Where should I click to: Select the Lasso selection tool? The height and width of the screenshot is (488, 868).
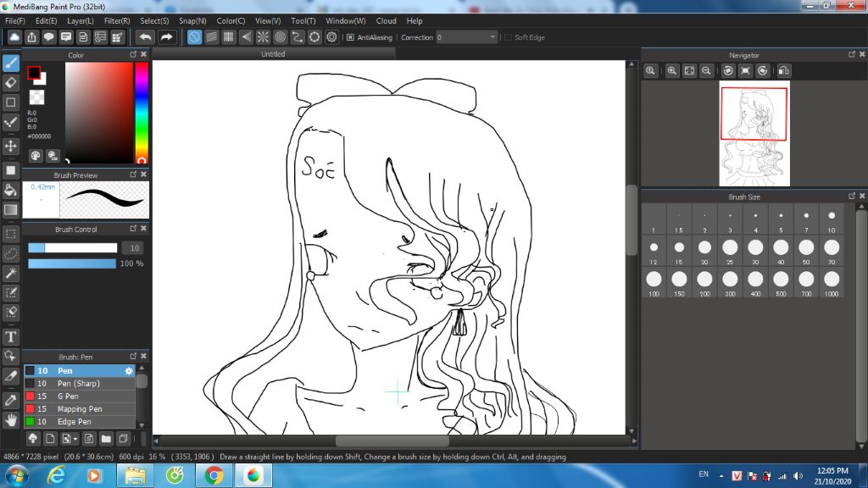11,253
